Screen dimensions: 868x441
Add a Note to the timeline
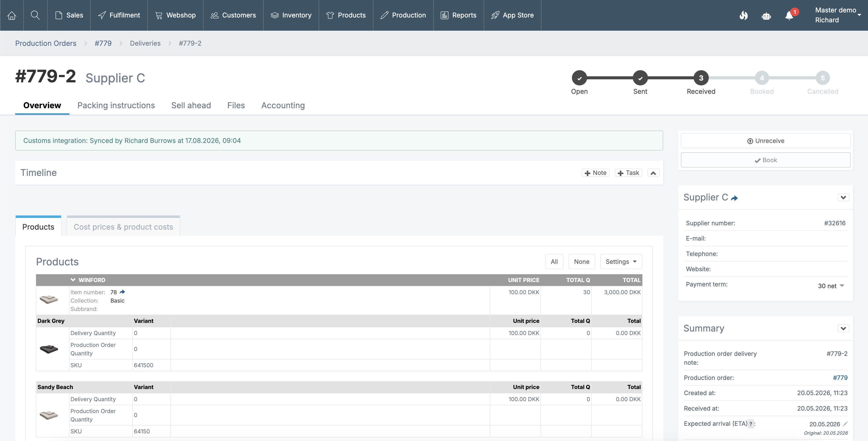tap(595, 173)
